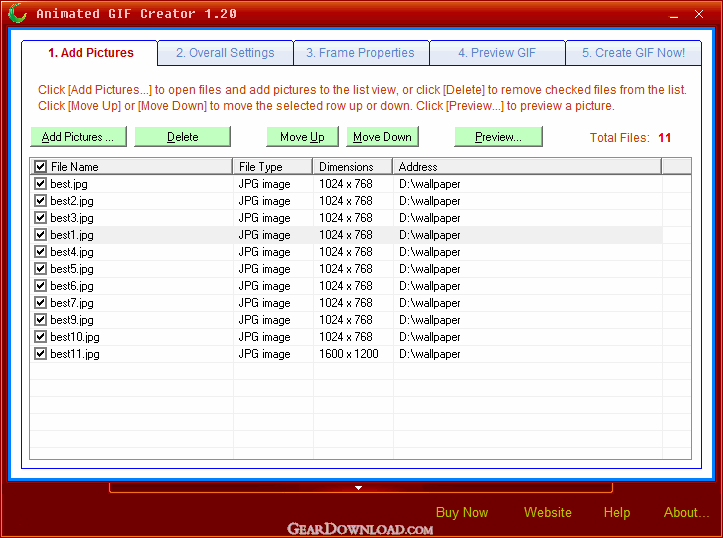Select the best6.jpg file name

click(x=72, y=286)
